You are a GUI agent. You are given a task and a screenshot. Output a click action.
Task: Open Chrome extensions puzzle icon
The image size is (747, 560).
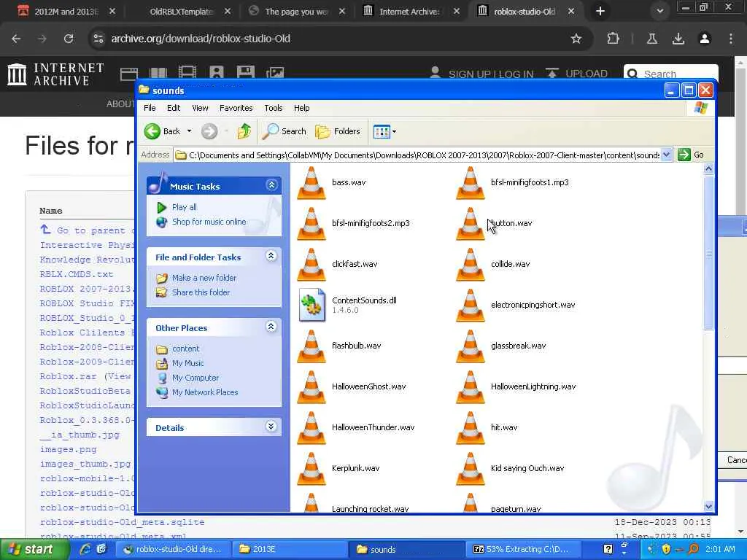[613, 39]
